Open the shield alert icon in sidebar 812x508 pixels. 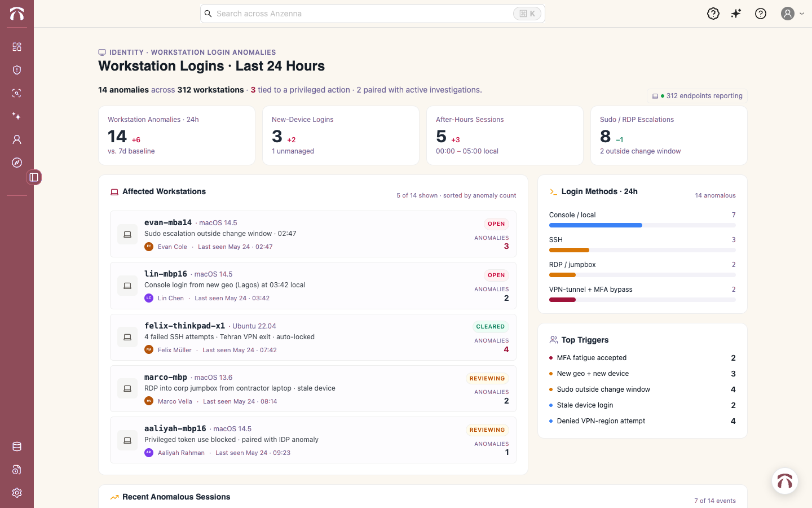17,70
